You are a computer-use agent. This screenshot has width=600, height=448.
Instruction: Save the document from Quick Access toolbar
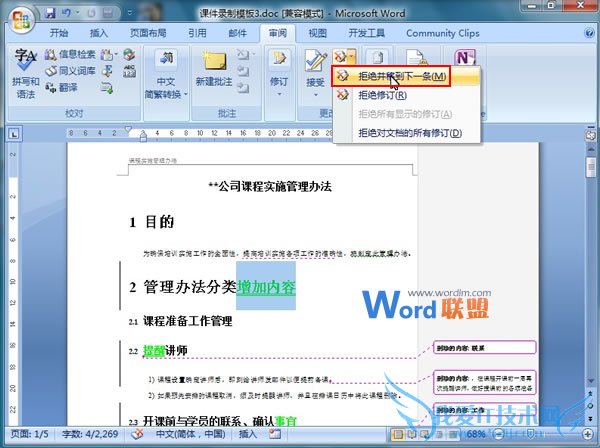point(50,13)
